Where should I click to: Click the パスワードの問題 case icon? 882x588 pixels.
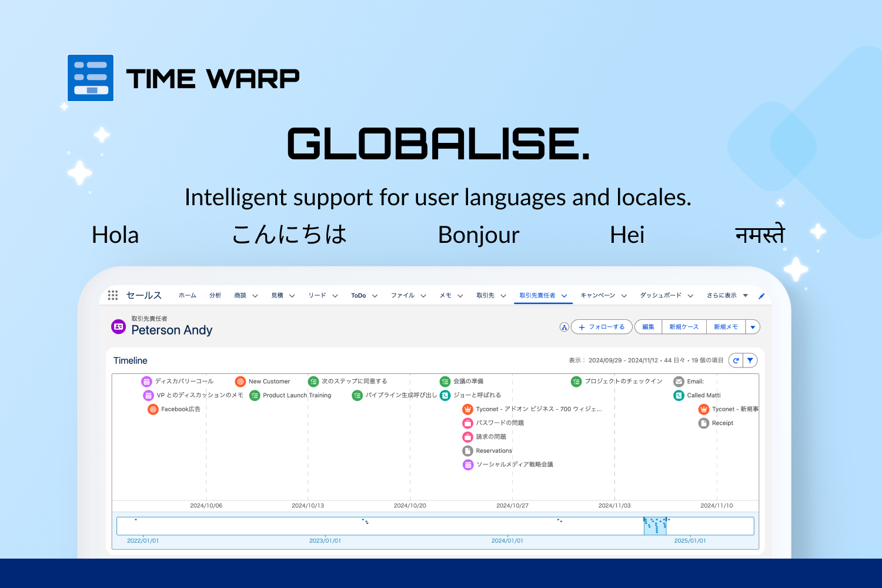(467, 423)
